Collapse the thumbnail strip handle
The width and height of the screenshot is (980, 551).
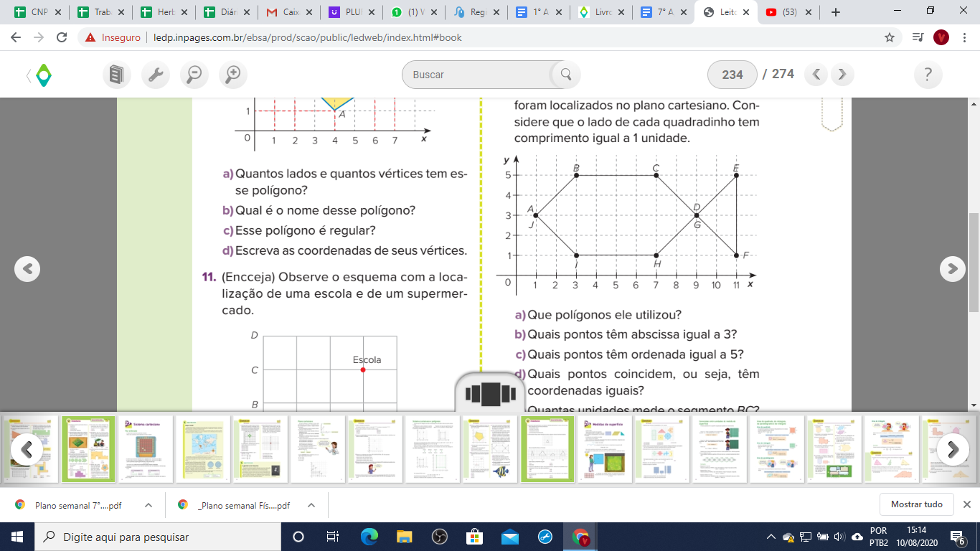click(x=490, y=393)
